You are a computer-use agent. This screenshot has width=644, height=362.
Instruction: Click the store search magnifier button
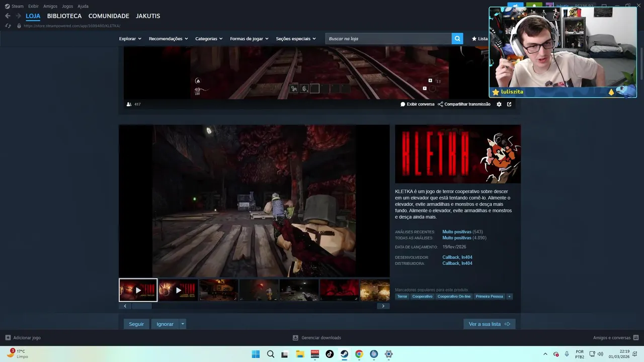(x=457, y=39)
